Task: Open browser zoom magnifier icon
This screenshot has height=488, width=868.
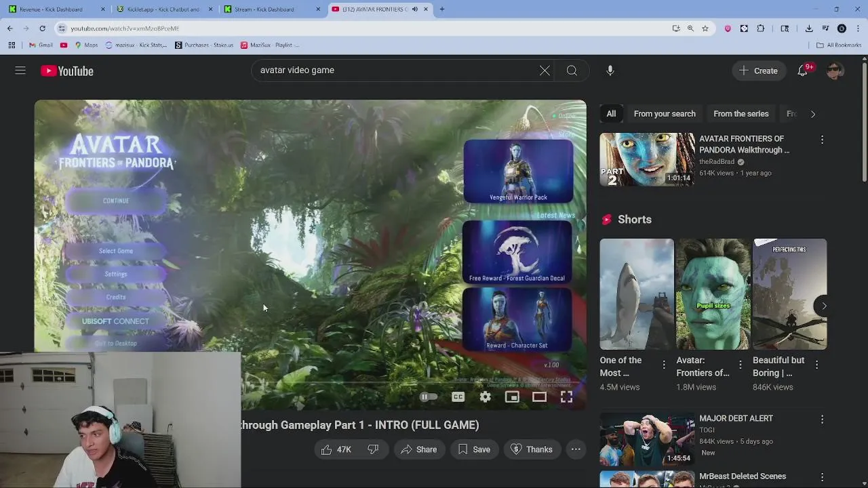Action: tap(690, 28)
